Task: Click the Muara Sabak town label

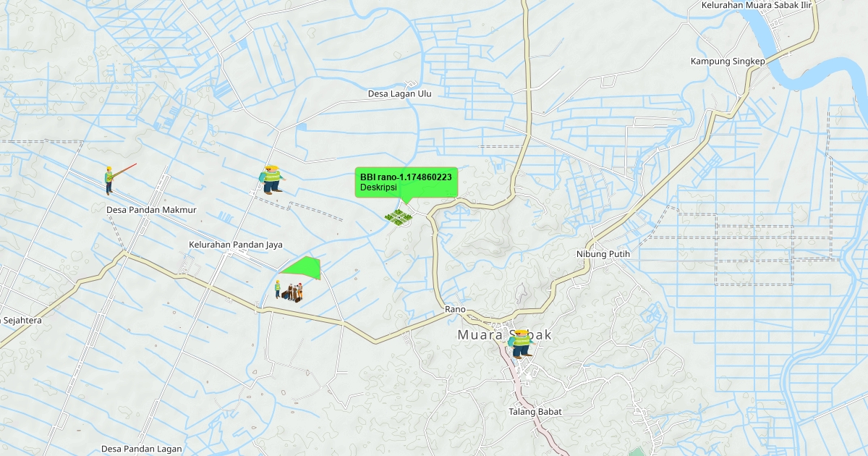Action: tap(503, 335)
